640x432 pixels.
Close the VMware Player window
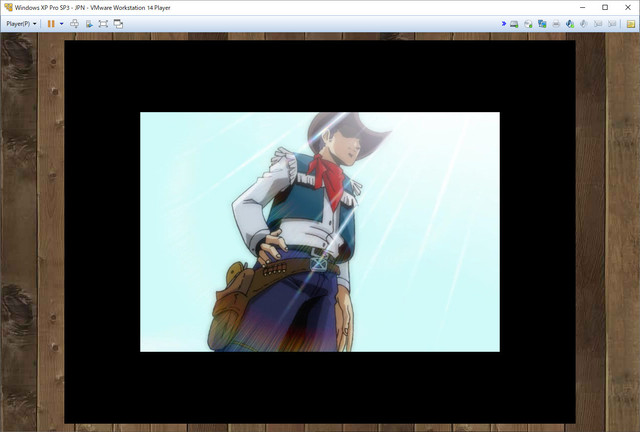coord(628,7)
